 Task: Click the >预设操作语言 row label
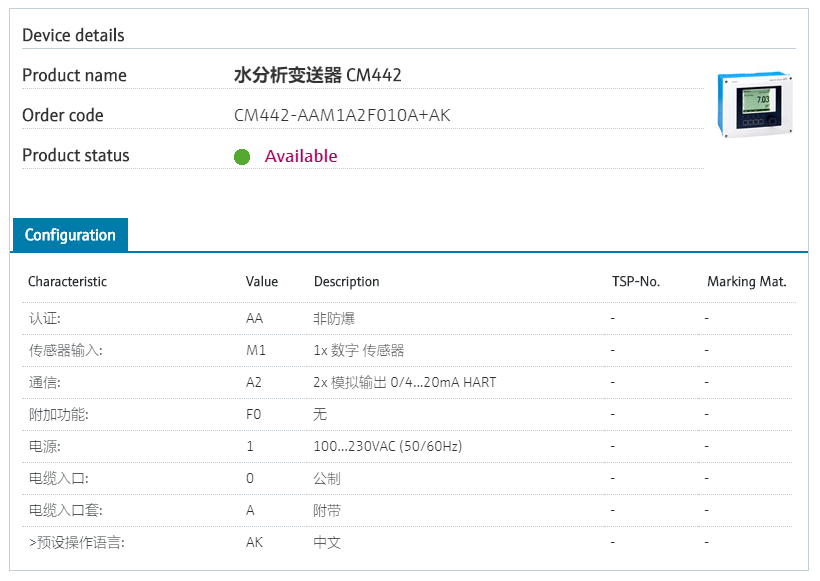76,542
